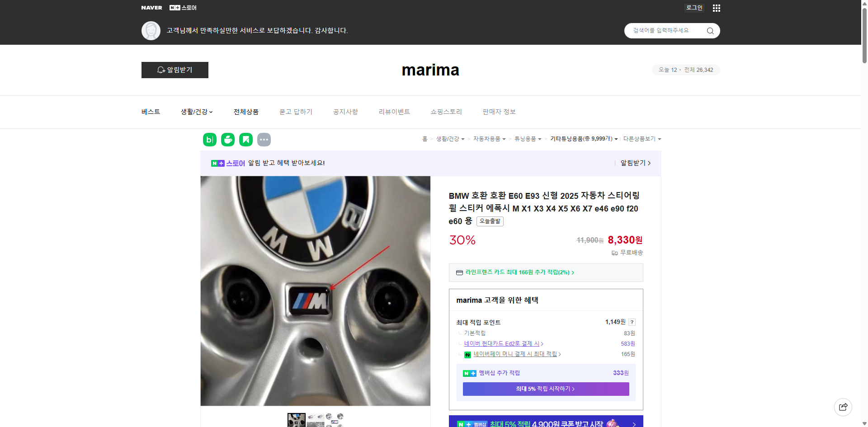Click the floating share icon at bottom right

click(843, 407)
